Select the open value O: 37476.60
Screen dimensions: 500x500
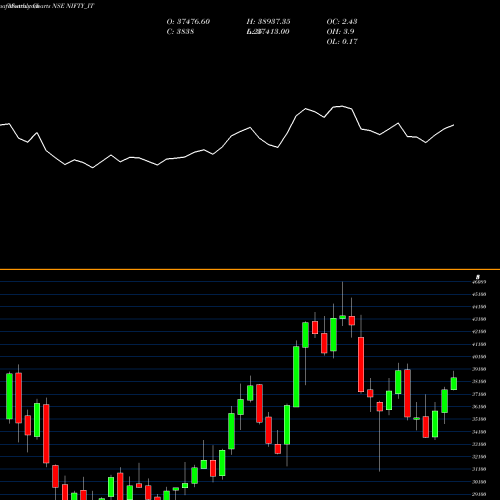click(188, 22)
